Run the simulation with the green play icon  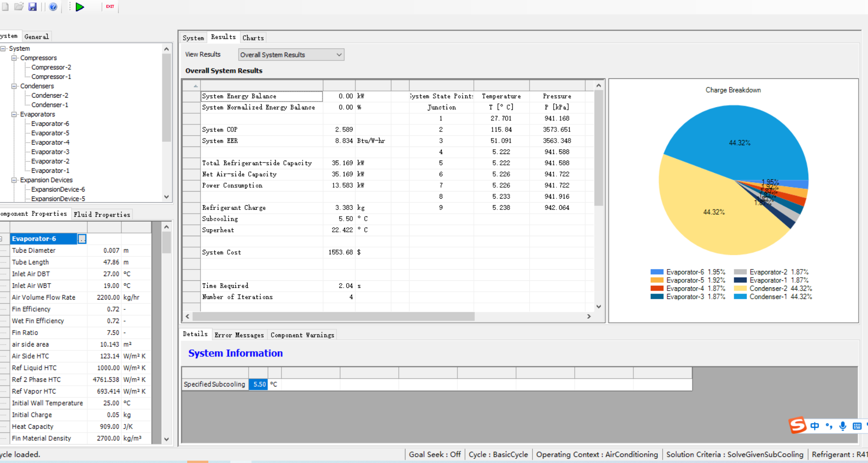80,7
